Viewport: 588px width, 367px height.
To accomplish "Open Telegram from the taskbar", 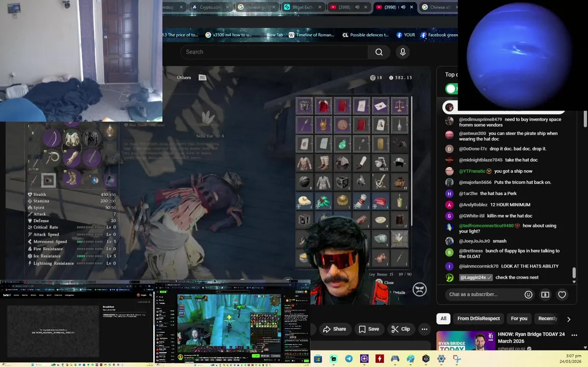I will click(x=349, y=359).
